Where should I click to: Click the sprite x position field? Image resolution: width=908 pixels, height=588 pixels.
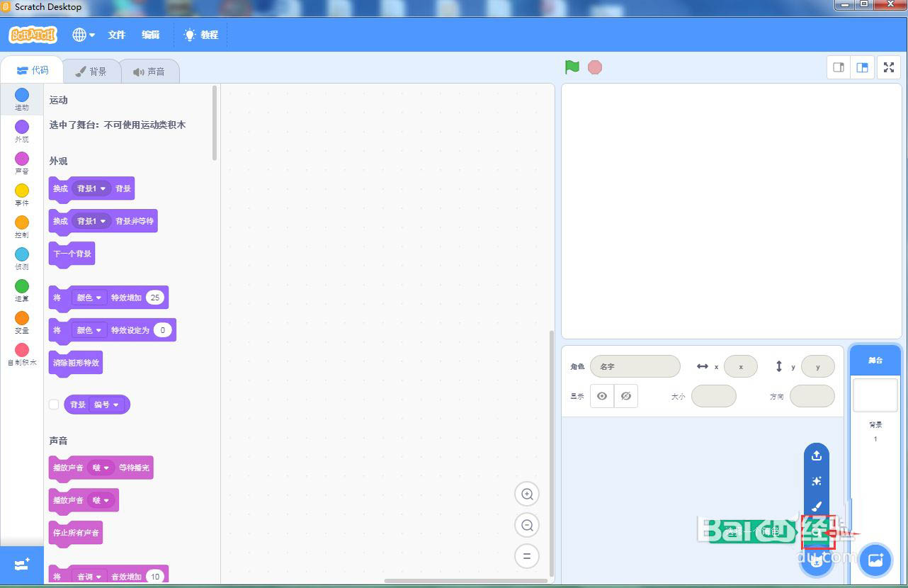pyautogui.click(x=741, y=366)
